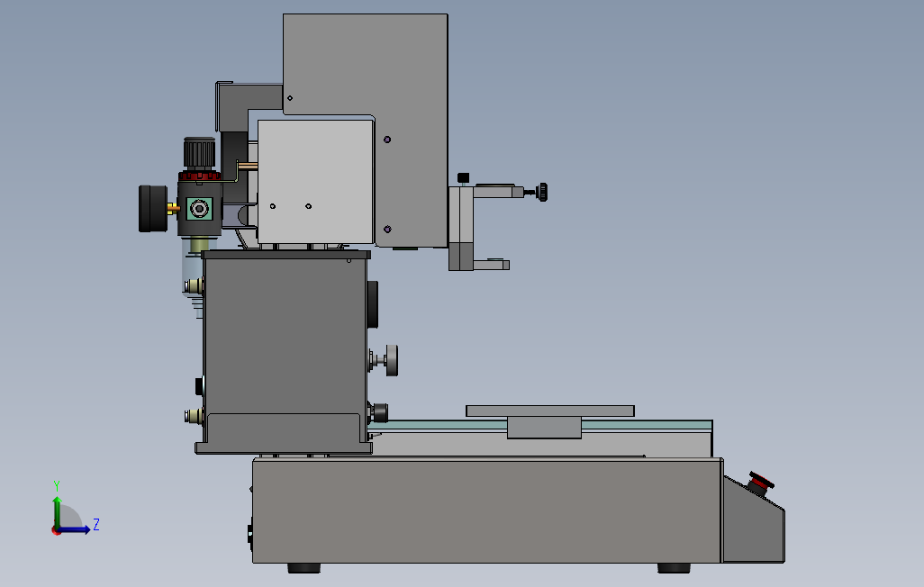Select the large machine base body
Viewport: 924px width, 587px height.
pyautogui.click(x=486, y=510)
